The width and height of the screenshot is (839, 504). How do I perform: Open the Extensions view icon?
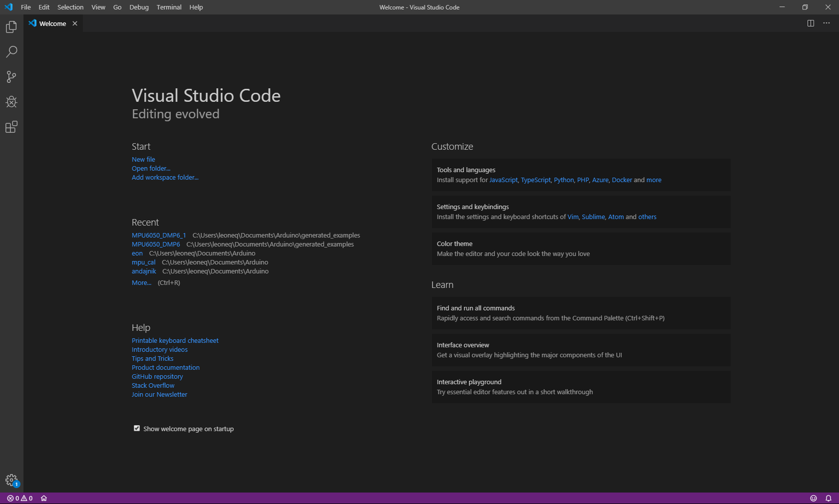point(11,127)
